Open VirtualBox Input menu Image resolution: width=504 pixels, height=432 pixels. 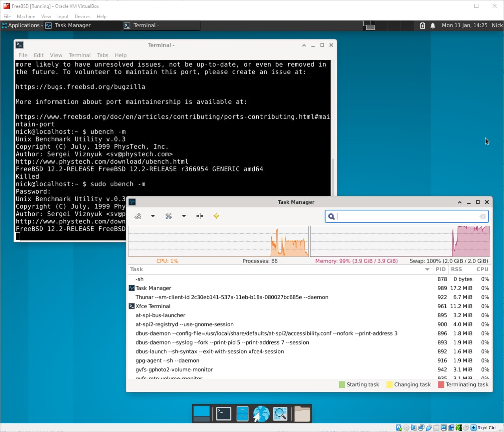point(63,17)
